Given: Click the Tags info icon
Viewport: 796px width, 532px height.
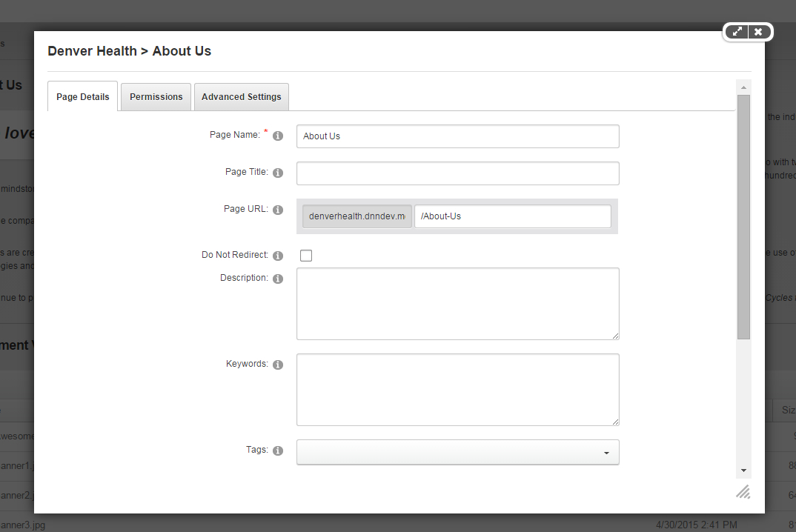Looking at the screenshot, I should tap(278, 450).
